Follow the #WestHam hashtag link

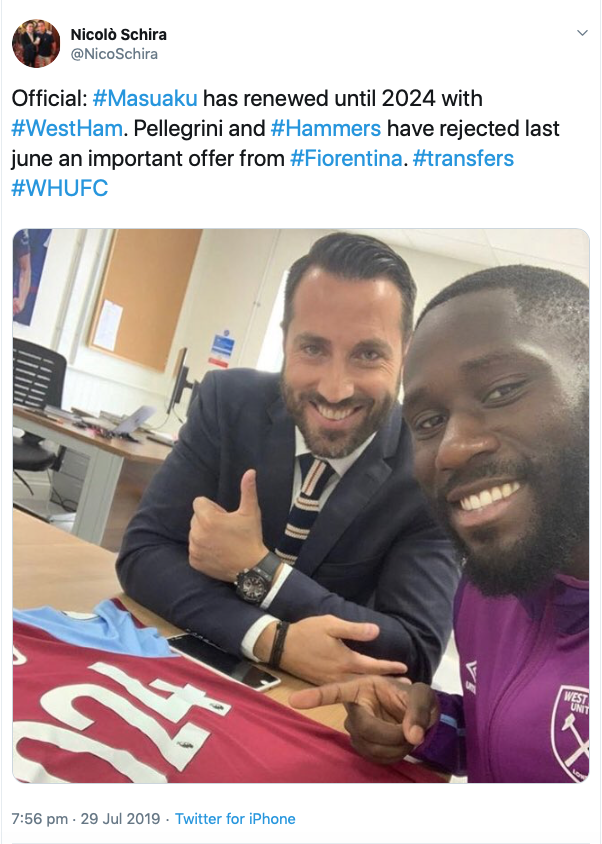pyautogui.click(x=67, y=129)
